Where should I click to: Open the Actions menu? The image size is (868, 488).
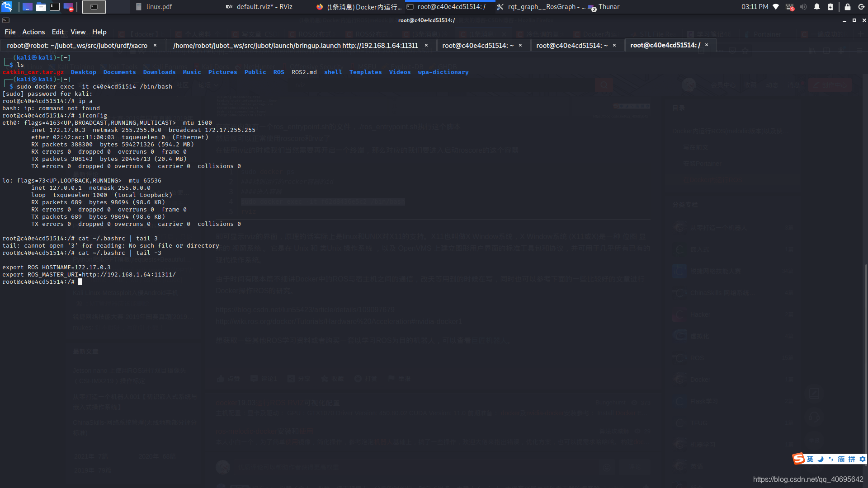[33, 32]
